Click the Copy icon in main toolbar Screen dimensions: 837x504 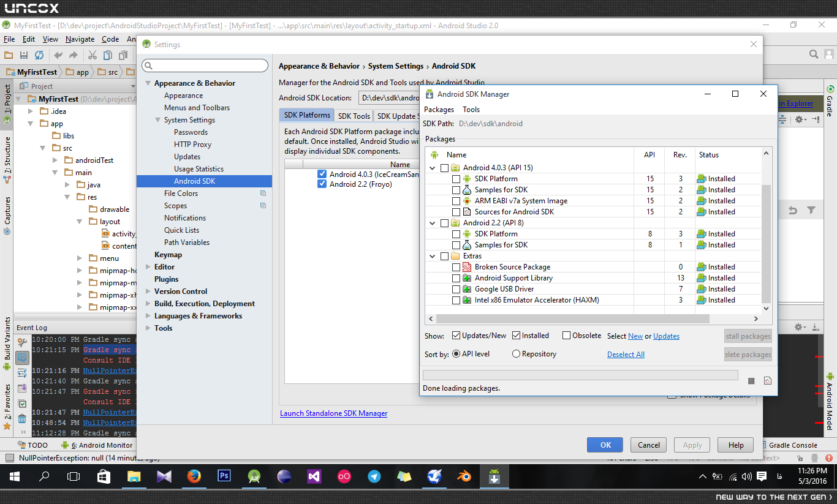point(108,55)
